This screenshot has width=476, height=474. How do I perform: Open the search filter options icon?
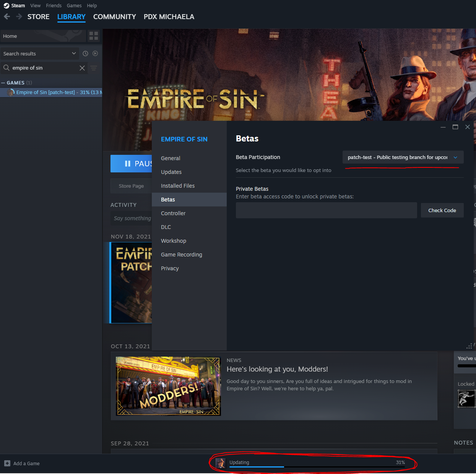[94, 68]
